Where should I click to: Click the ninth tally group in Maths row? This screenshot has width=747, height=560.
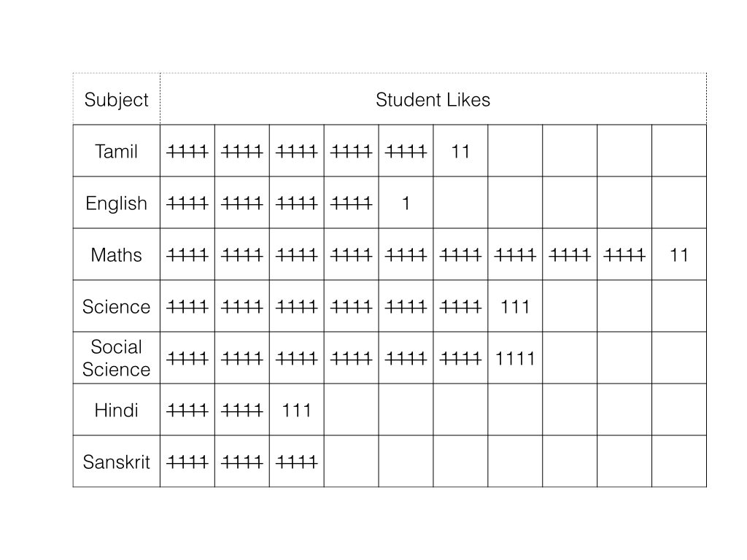624,254
